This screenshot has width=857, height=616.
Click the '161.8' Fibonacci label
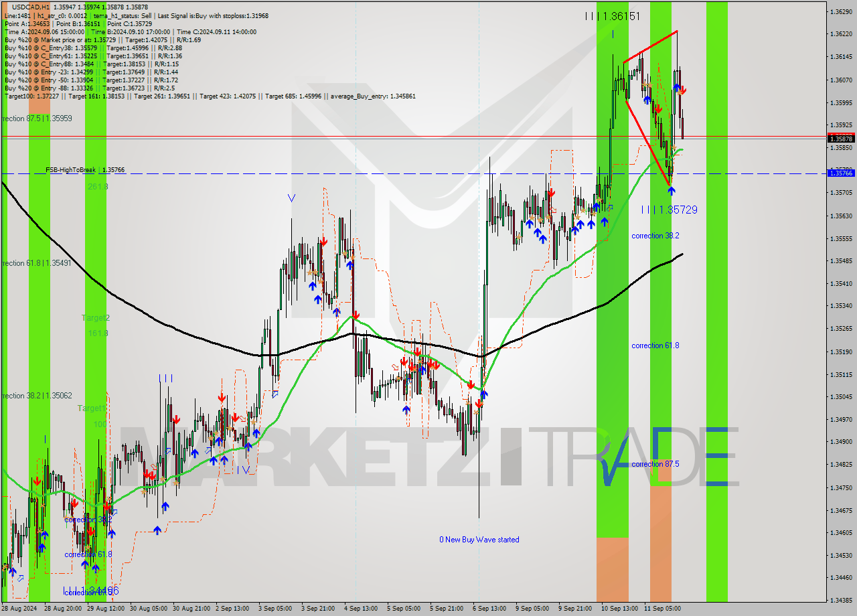(x=98, y=333)
